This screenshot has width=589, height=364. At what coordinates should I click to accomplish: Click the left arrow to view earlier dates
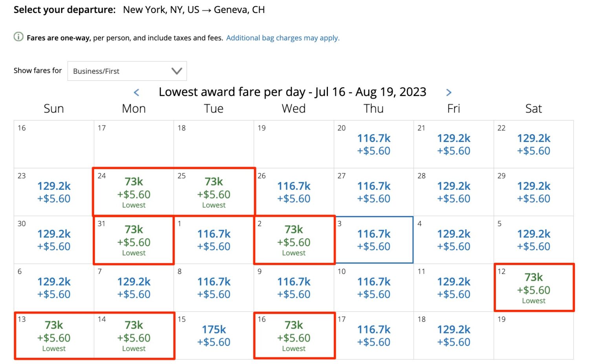point(136,92)
